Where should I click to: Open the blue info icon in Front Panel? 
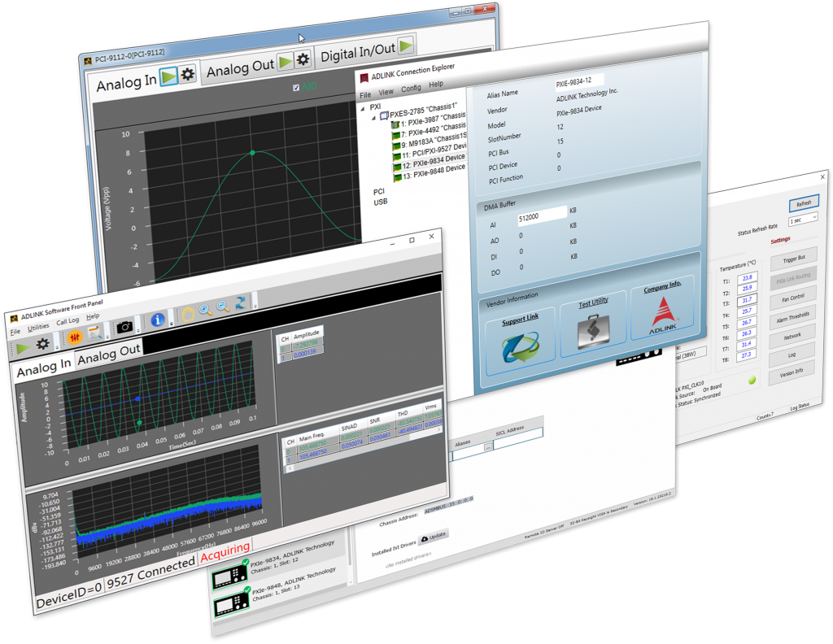click(x=158, y=320)
